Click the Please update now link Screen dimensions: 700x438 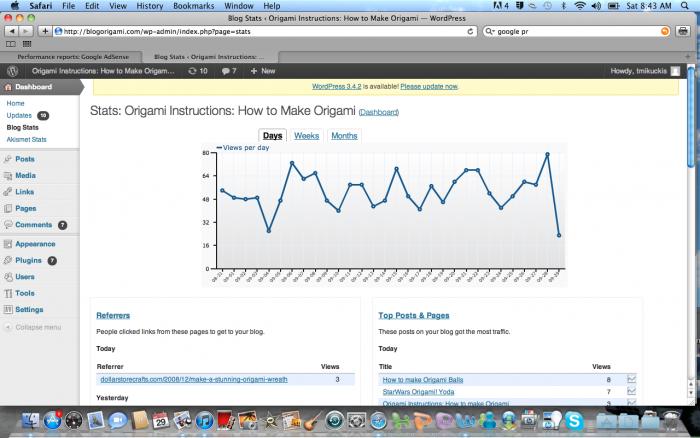429,87
